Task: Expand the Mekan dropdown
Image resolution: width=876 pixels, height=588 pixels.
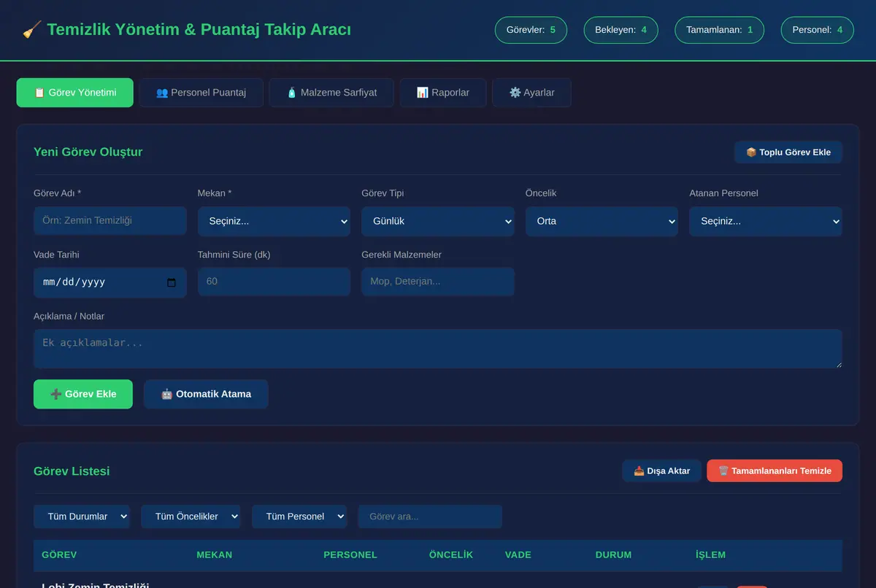Action: [274, 221]
